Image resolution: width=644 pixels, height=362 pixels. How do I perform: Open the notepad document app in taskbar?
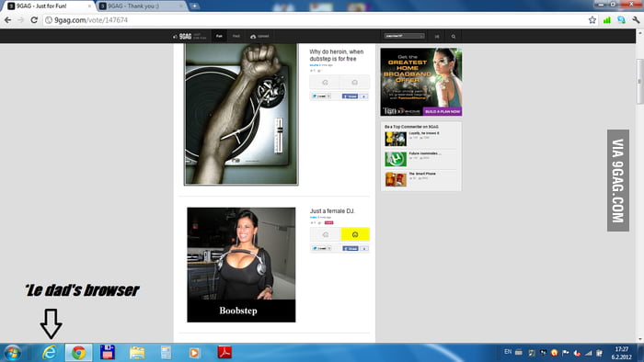tap(166, 353)
